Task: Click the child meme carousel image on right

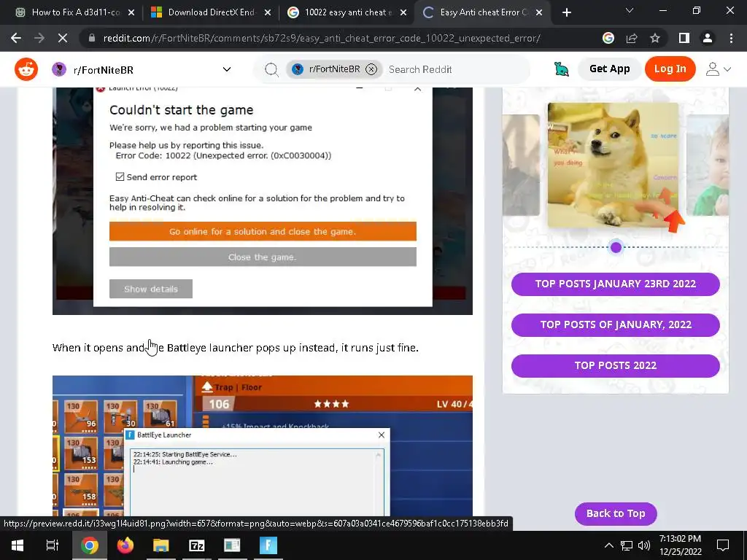Action: [708, 165]
